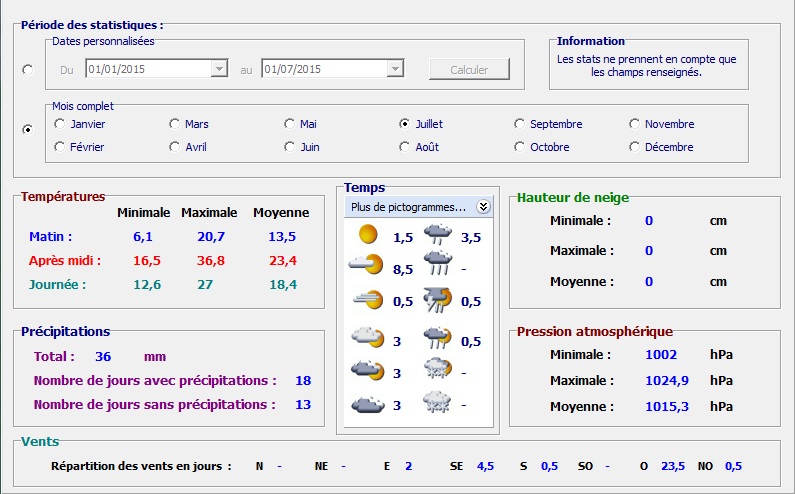Click the cloud partly hiding sun pictogram

[x=368, y=337]
